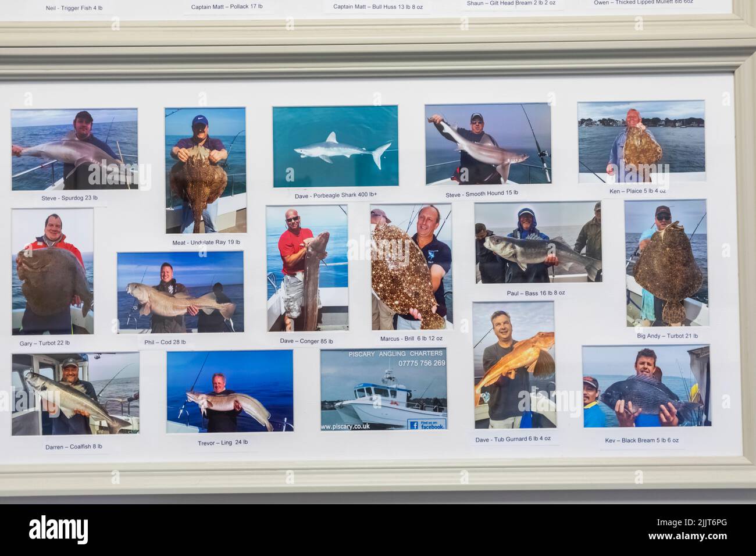Select the Piscary Angling Charters boat photo
The image size is (756, 556).
tap(384, 389)
